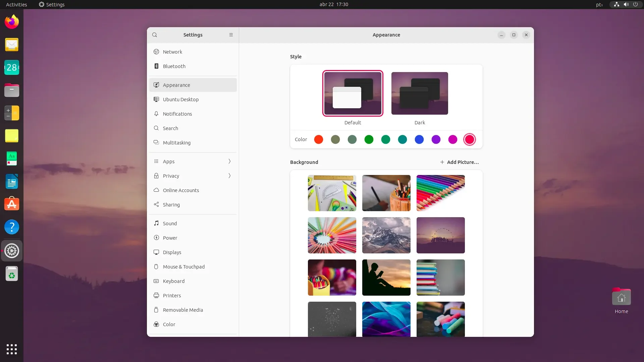Expand the Apps section chevron
This screenshot has width=644, height=362.
(x=230, y=162)
